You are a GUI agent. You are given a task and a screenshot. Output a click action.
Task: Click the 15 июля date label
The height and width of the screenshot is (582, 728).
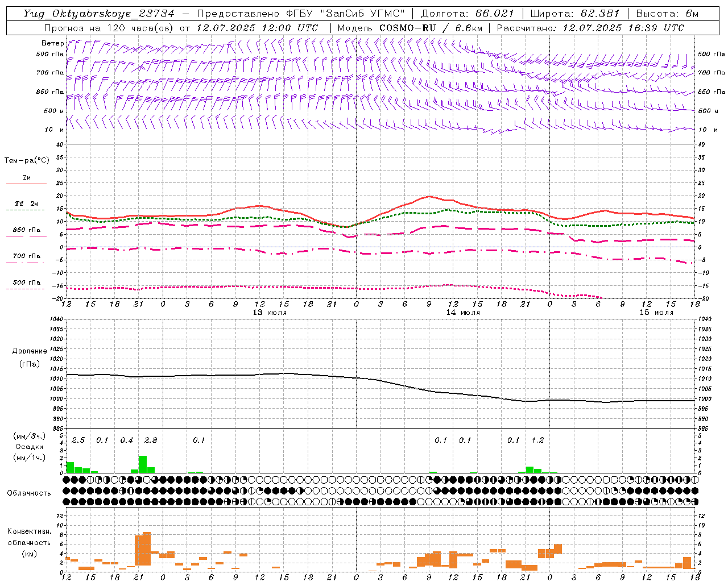coord(656,313)
